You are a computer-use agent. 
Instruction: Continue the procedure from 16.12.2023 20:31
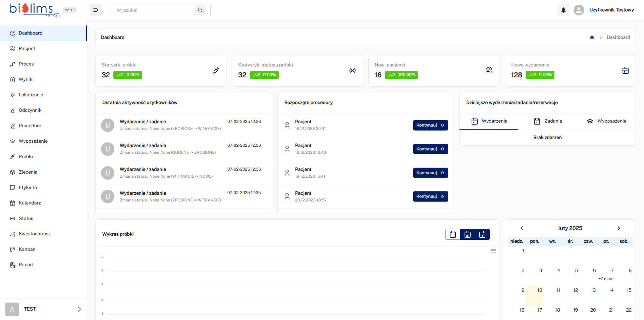pos(430,125)
